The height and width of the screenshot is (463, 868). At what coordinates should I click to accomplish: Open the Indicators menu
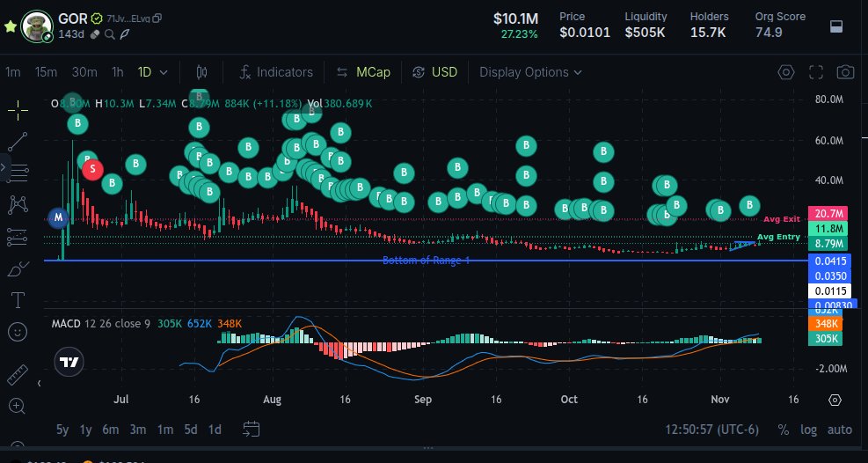pyautogui.click(x=276, y=72)
